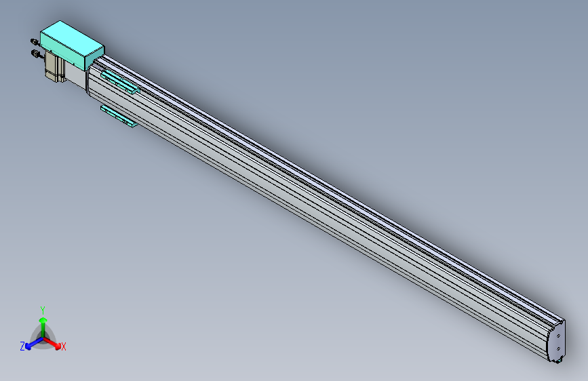Select the rounded end cap with two holes
The image size is (588, 381).
pos(557,341)
